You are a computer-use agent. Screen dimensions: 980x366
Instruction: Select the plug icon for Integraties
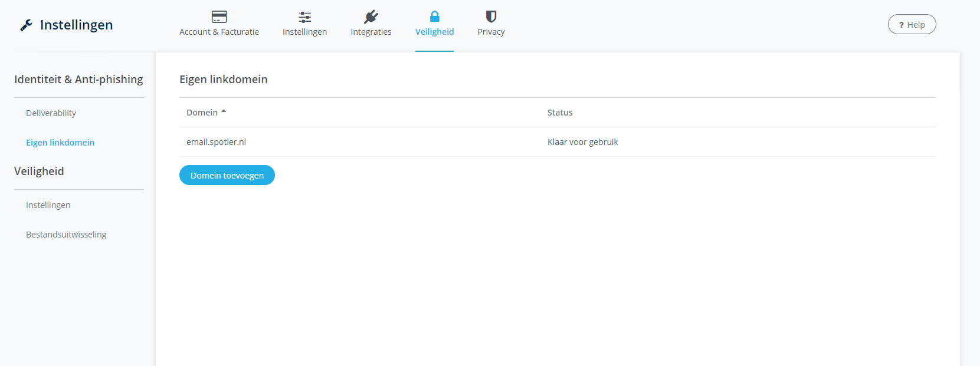pos(371,17)
